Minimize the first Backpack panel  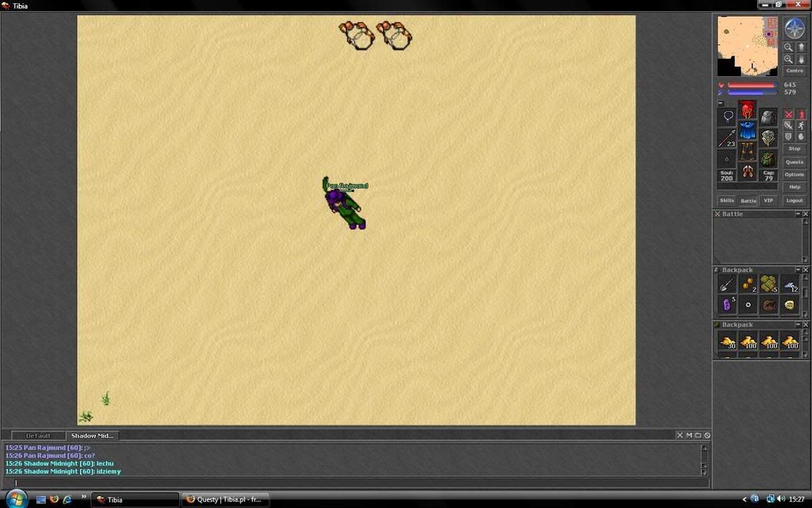click(798, 270)
